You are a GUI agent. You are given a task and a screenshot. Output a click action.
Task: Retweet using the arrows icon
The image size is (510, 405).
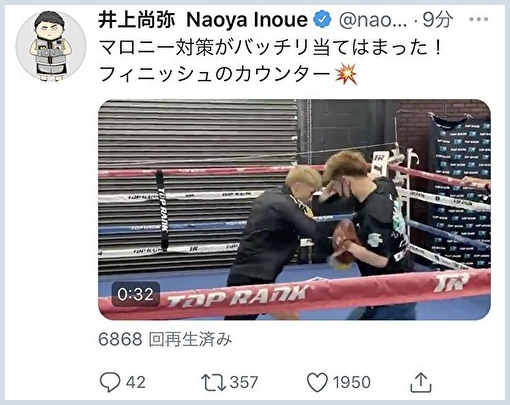(213, 382)
